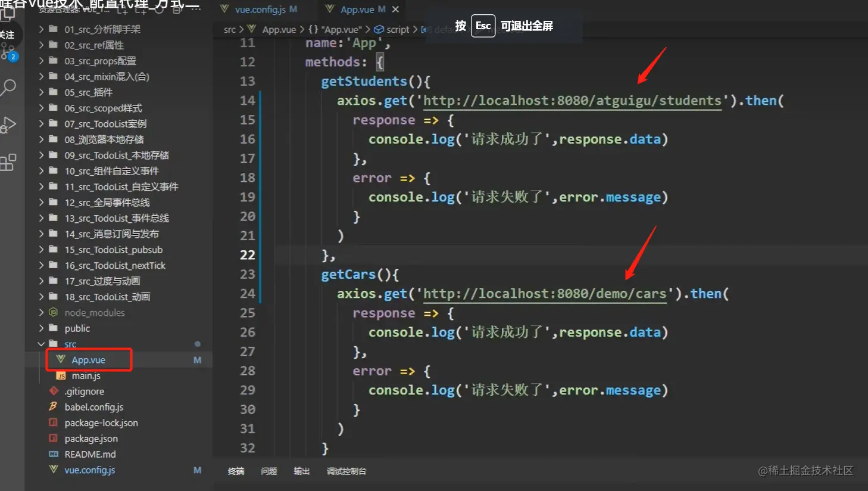Click the folder icon of 04_src_mixin混入(合)
The width and height of the screenshot is (868, 491).
click(54, 76)
